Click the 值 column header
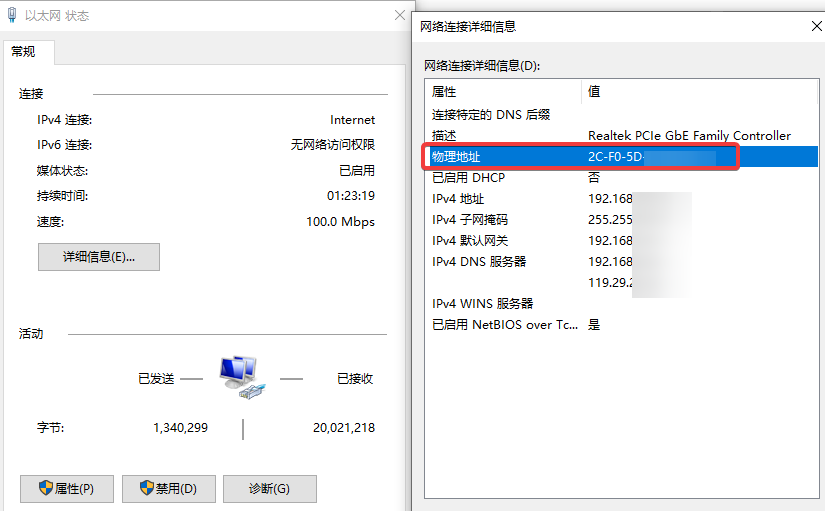The width and height of the screenshot is (825, 511). coord(700,92)
